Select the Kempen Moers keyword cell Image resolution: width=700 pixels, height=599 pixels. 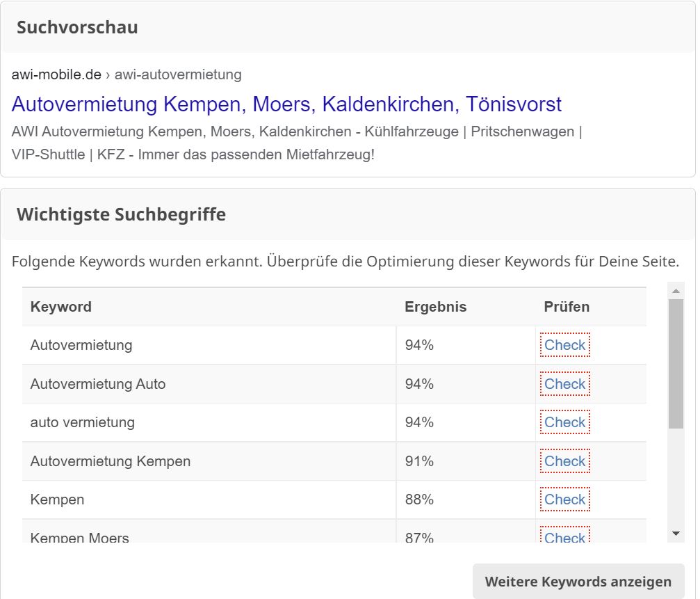pyautogui.click(x=209, y=531)
